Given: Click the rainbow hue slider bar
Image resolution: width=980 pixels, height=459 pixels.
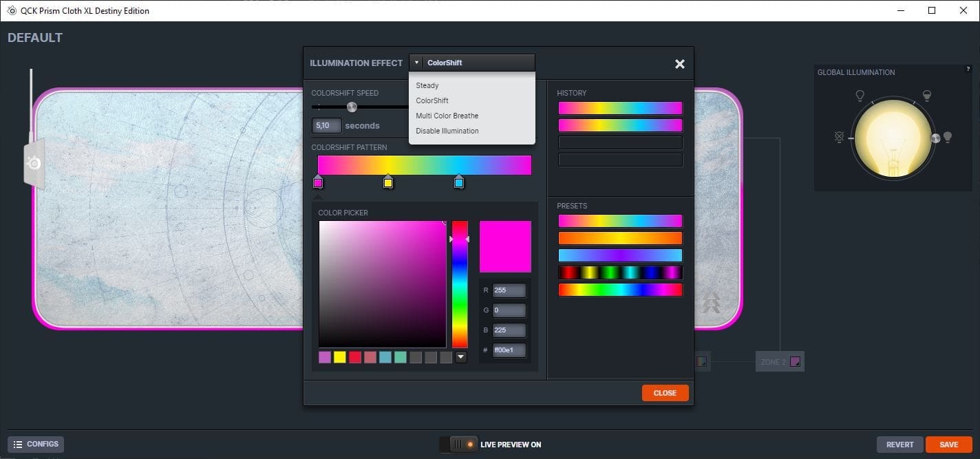Looking at the screenshot, I should coord(460,284).
